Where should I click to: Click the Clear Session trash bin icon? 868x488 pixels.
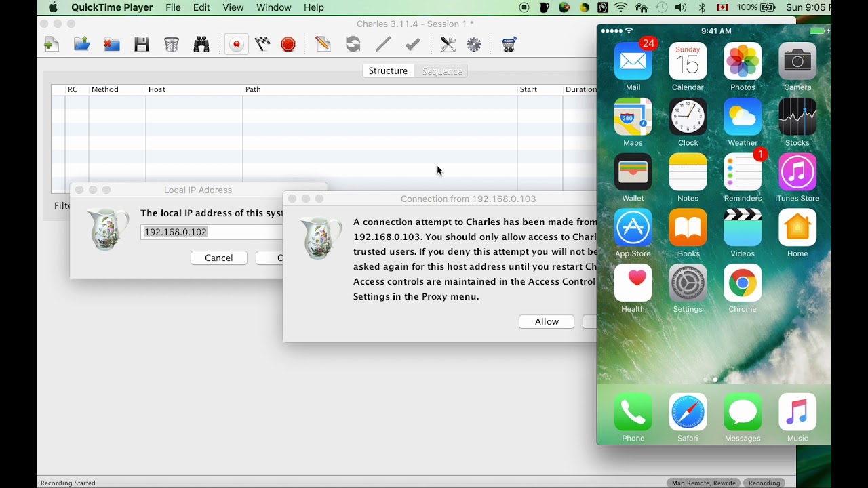[172, 45]
